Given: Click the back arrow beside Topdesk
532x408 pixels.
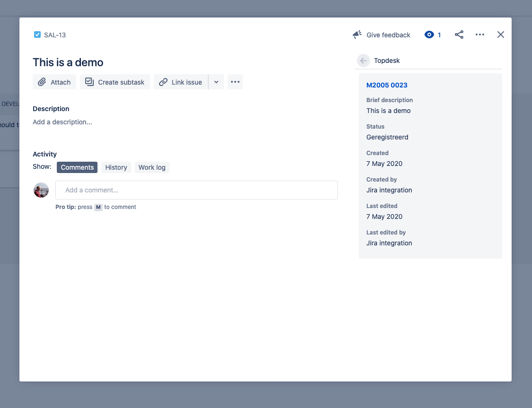Looking at the screenshot, I should click(363, 61).
